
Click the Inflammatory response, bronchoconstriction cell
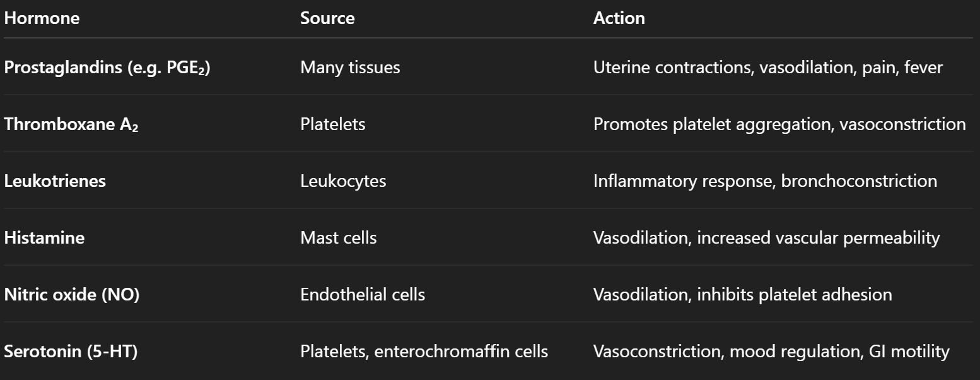[x=764, y=181]
